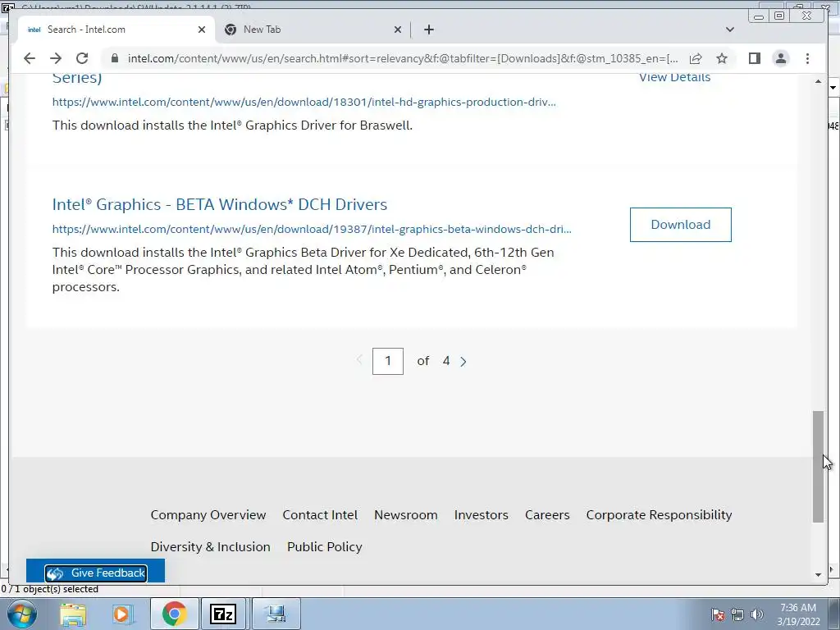The height and width of the screenshot is (630, 840).
Task: Switch to the New Tab tab
Action: coord(313,30)
